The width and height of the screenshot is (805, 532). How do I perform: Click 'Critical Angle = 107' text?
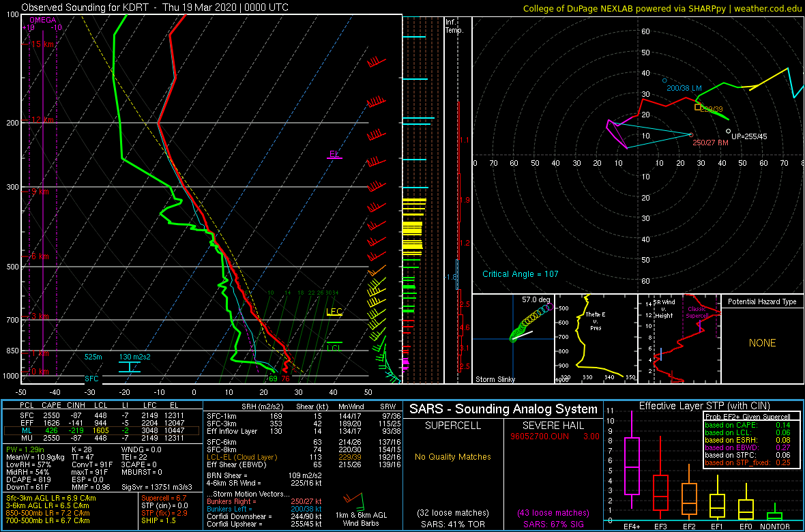pos(520,274)
